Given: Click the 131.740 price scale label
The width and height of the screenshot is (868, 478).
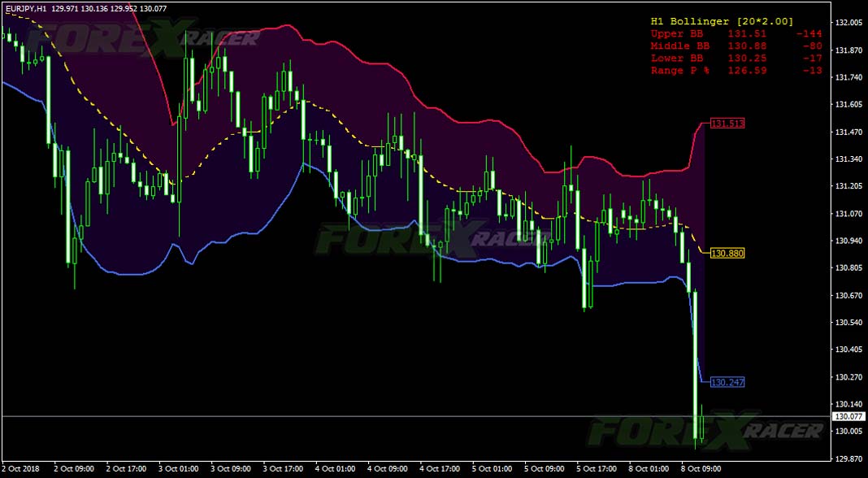Looking at the screenshot, I should click(x=848, y=77).
